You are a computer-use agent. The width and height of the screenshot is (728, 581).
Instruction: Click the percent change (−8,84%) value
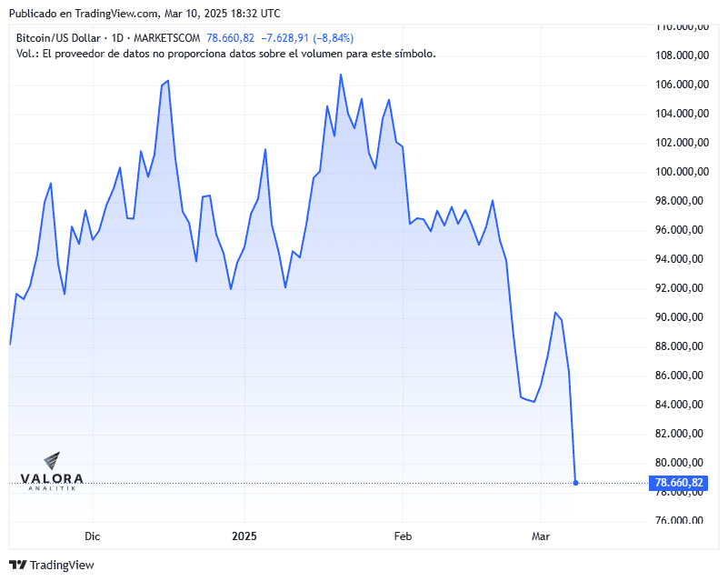(x=334, y=38)
